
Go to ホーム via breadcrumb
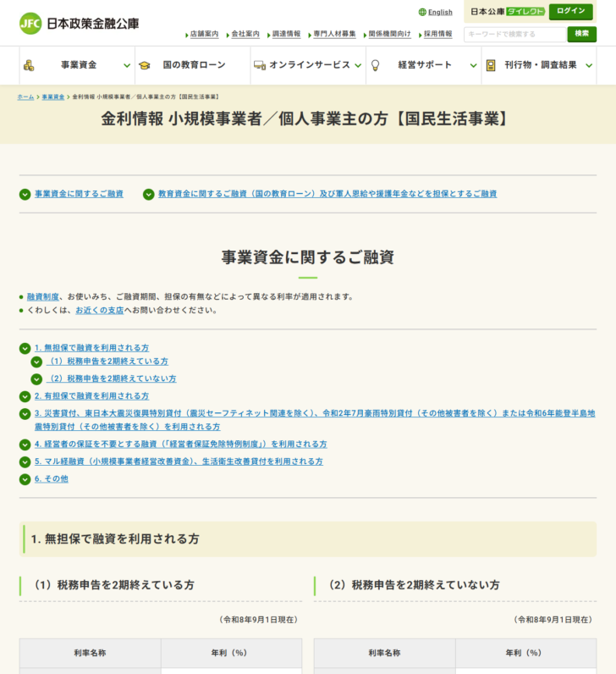pyautogui.click(x=25, y=97)
